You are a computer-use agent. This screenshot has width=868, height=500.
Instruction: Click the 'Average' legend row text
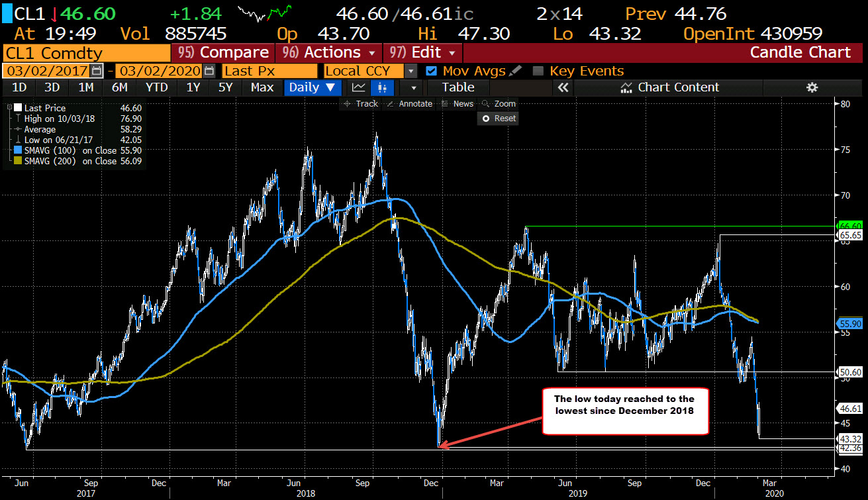[x=40, y=129]
